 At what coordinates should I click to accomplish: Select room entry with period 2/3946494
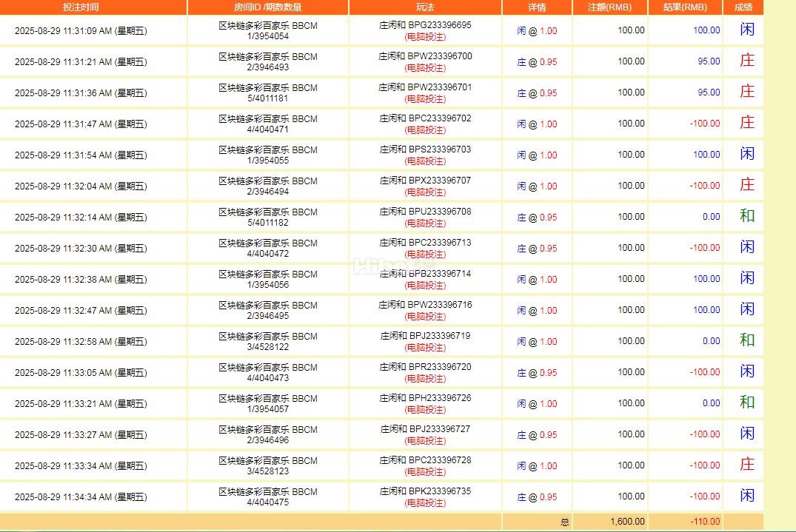point(267,191)
